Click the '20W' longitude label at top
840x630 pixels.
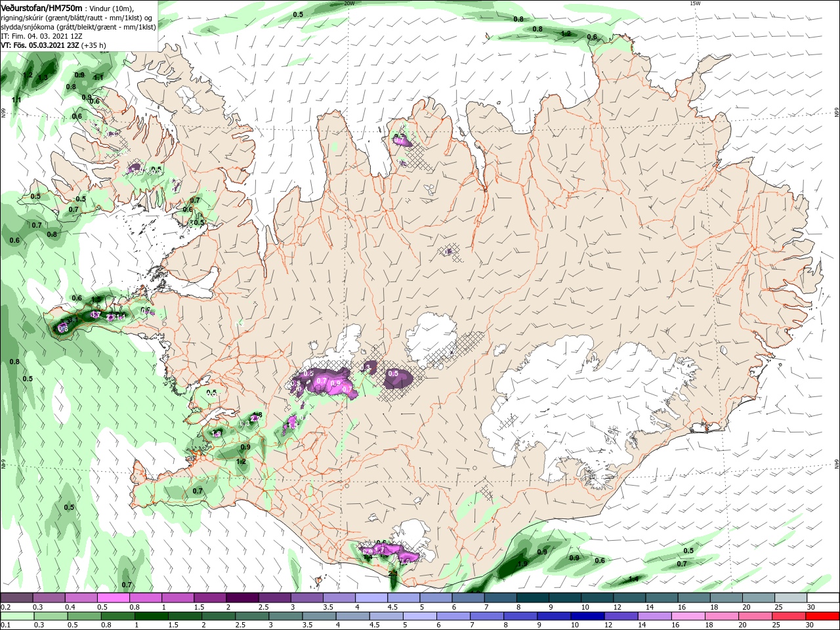tap(349, 3)
